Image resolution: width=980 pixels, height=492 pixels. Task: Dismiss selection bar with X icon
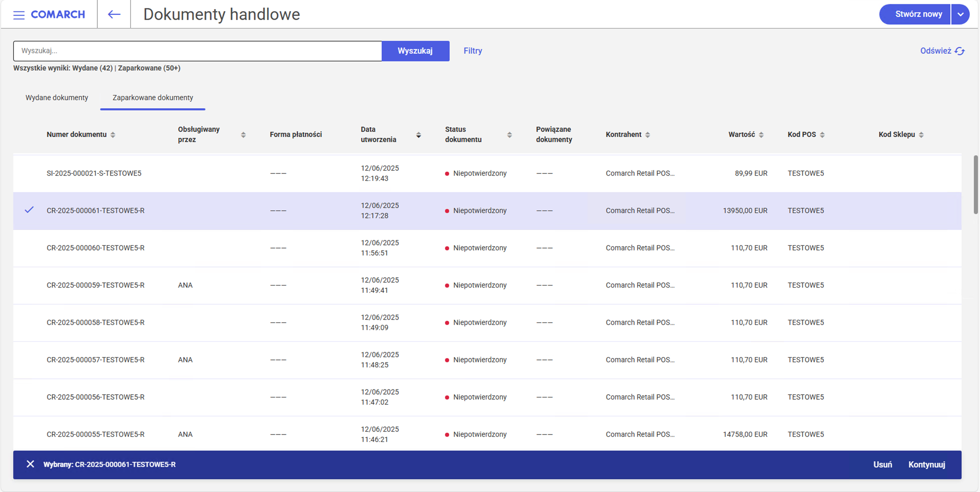pos(30,464)
